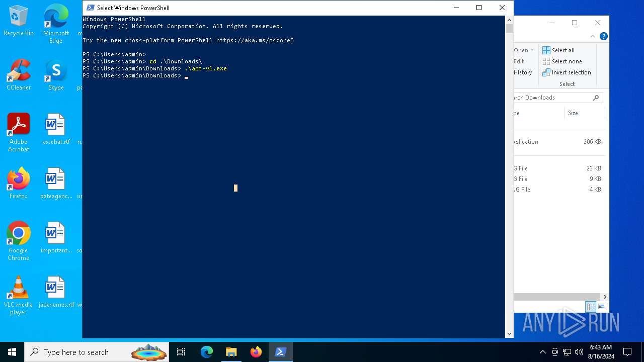Switch Explorer to large icons view

click(602, 307)
